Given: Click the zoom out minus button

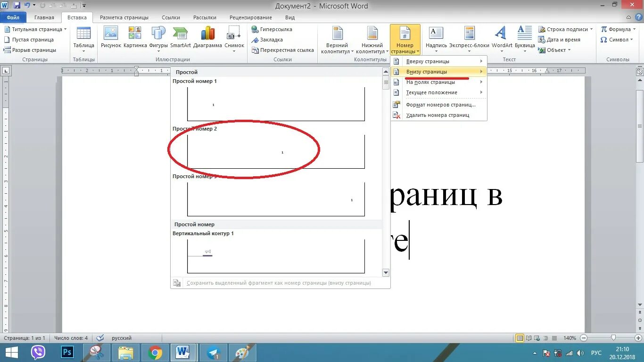Looking at the screenshot, I should (584, 338).
